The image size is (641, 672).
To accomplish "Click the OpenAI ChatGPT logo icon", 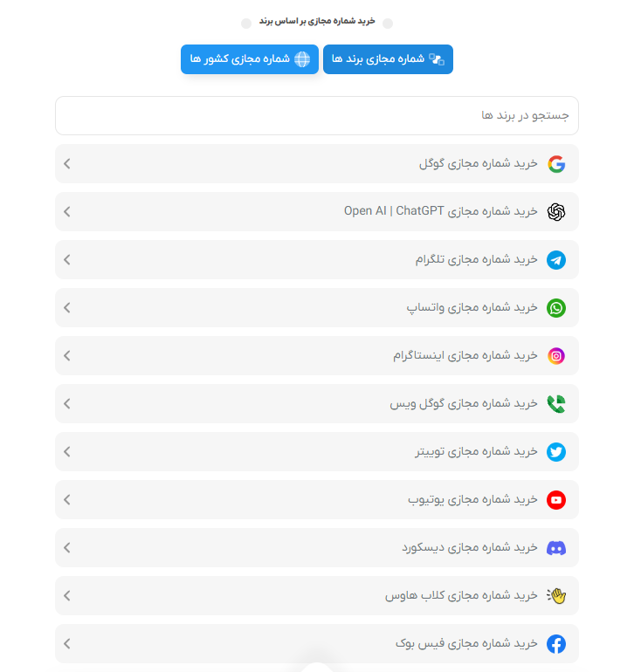I will click(x=556, y=212).
